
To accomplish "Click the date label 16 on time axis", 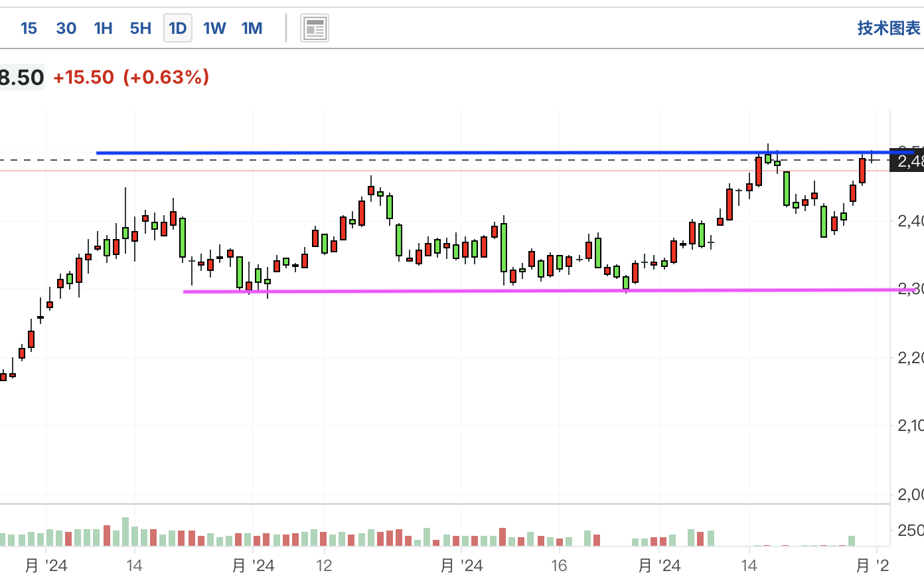I will point(559,566).
